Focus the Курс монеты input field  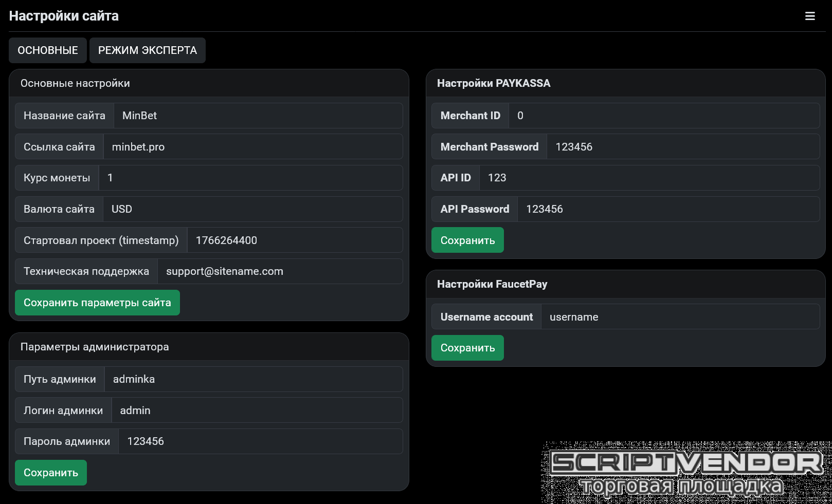click(x=250, y=178)
